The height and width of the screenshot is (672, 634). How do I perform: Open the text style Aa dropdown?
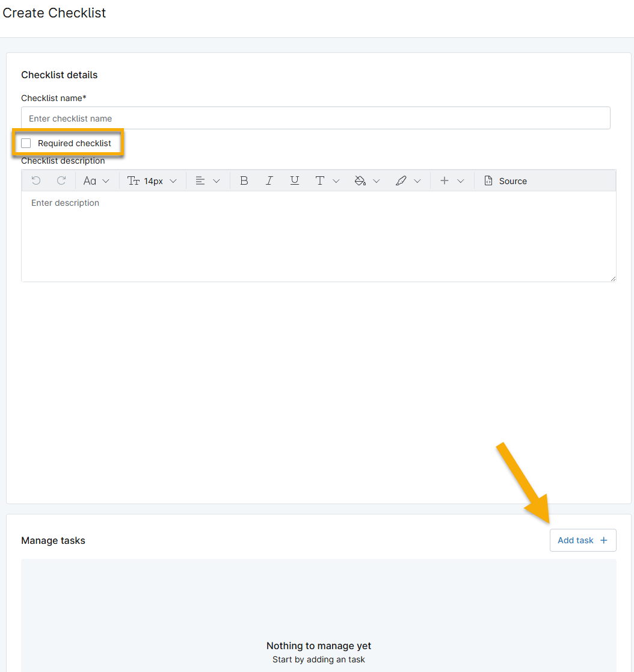(x=96, y=180)
